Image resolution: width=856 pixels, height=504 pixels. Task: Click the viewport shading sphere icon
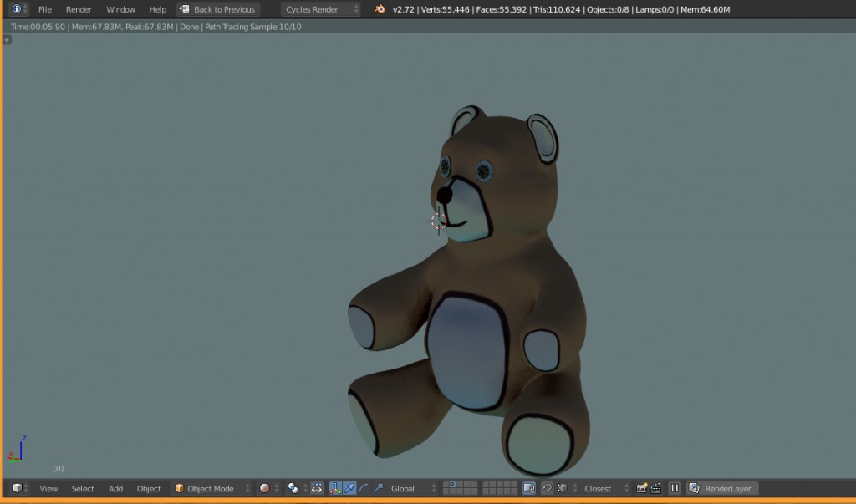(264, 489)
